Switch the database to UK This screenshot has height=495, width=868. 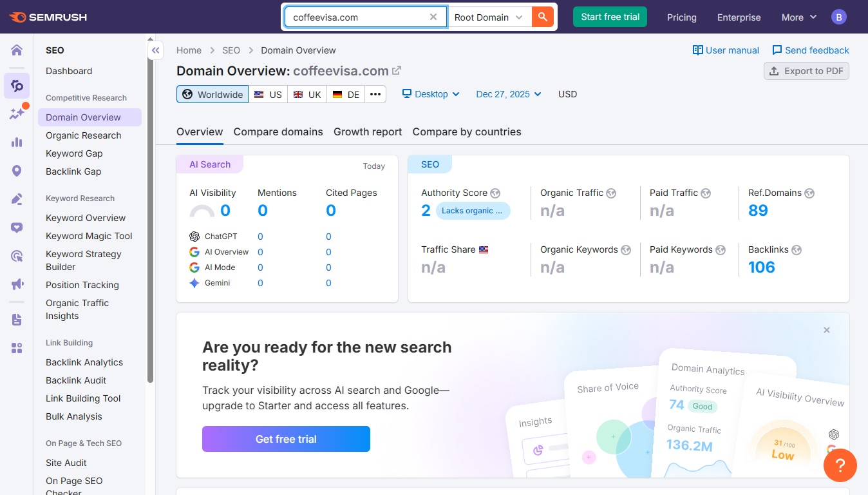pos(307,95)
